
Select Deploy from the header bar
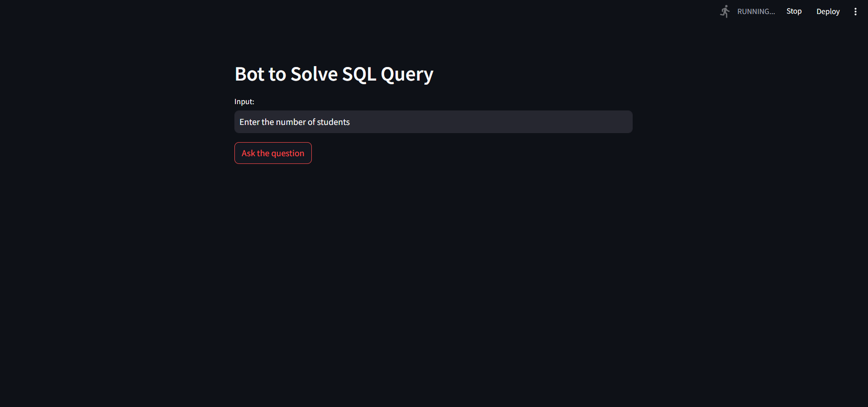(828, 11)
